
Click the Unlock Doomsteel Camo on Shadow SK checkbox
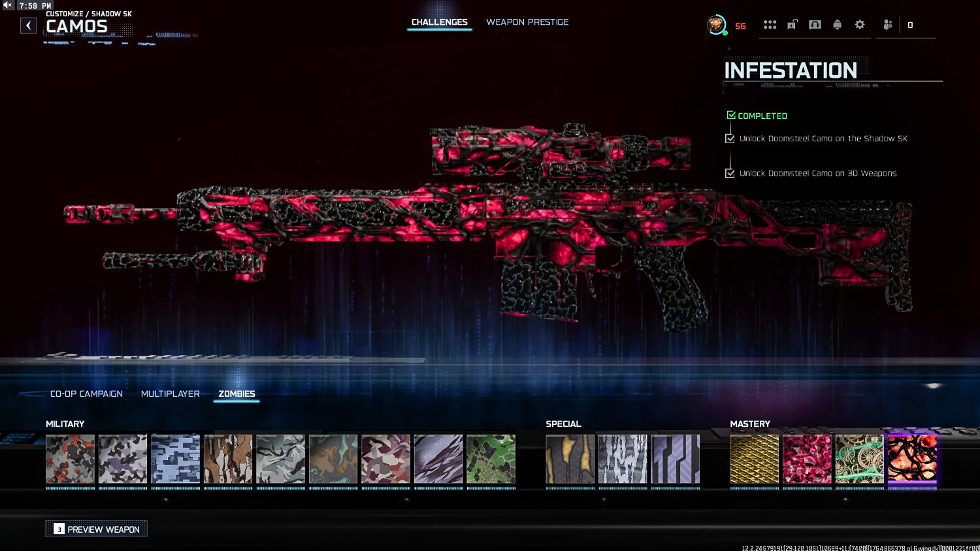730,138
